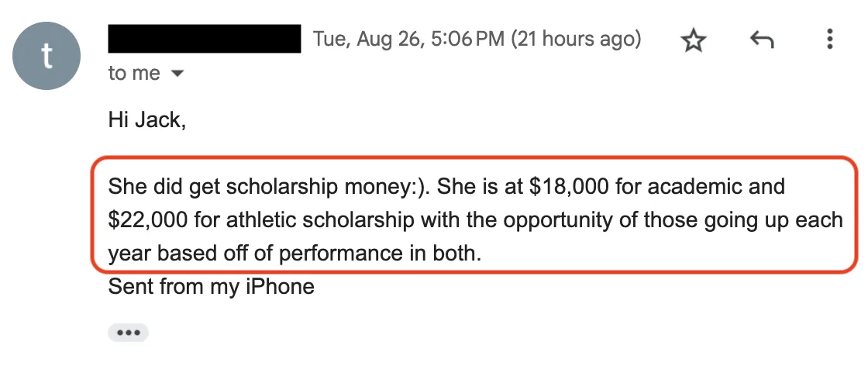Open the three-dot More options menu

(x=830, y=39)
